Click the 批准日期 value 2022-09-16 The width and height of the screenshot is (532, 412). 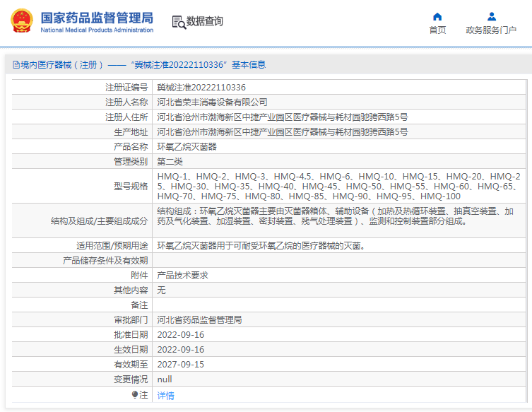[180, 335]
